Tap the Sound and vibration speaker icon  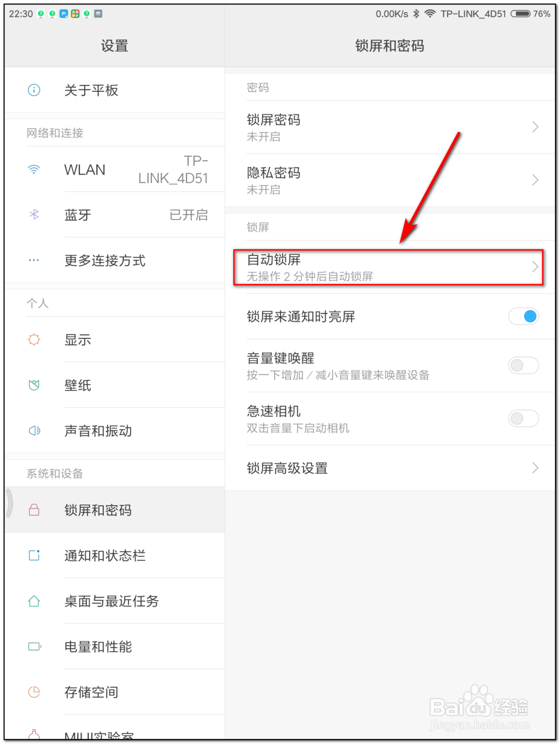pyautogui.click(x=34, y=430)
